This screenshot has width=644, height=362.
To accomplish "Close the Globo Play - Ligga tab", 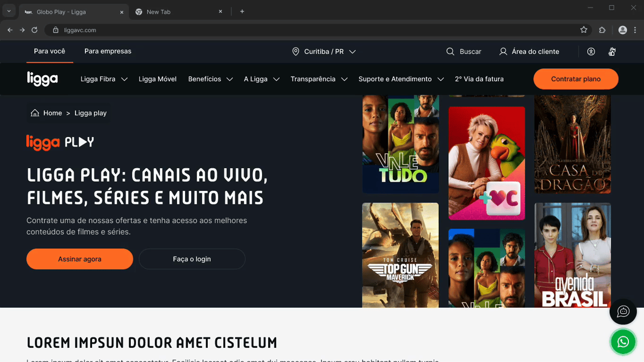I will click(122, 12).
